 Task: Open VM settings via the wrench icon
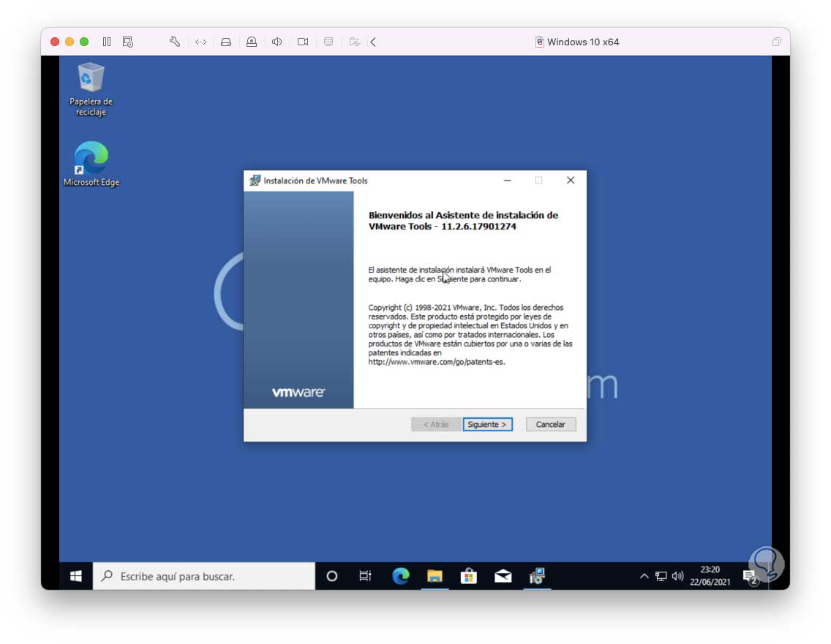[174, 42]
